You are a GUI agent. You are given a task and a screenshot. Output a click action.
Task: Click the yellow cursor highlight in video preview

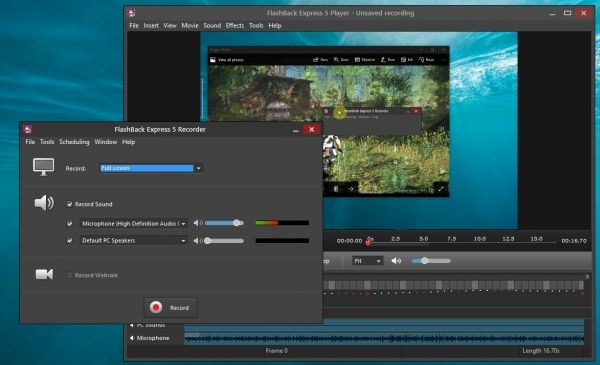339,112
